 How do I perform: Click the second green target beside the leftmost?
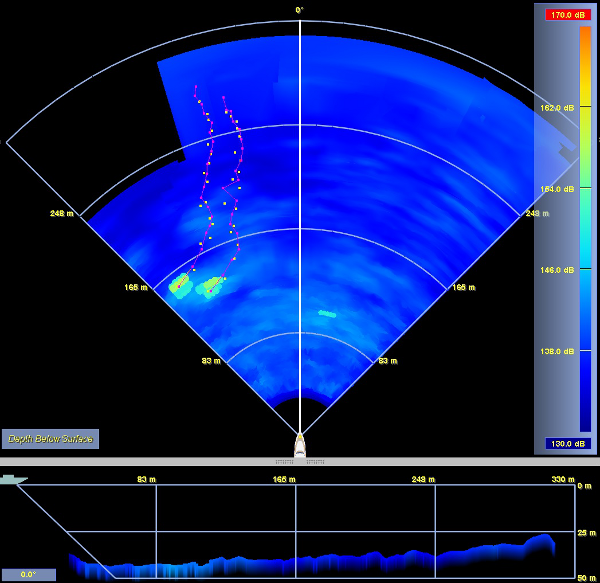tap(211, 287)
